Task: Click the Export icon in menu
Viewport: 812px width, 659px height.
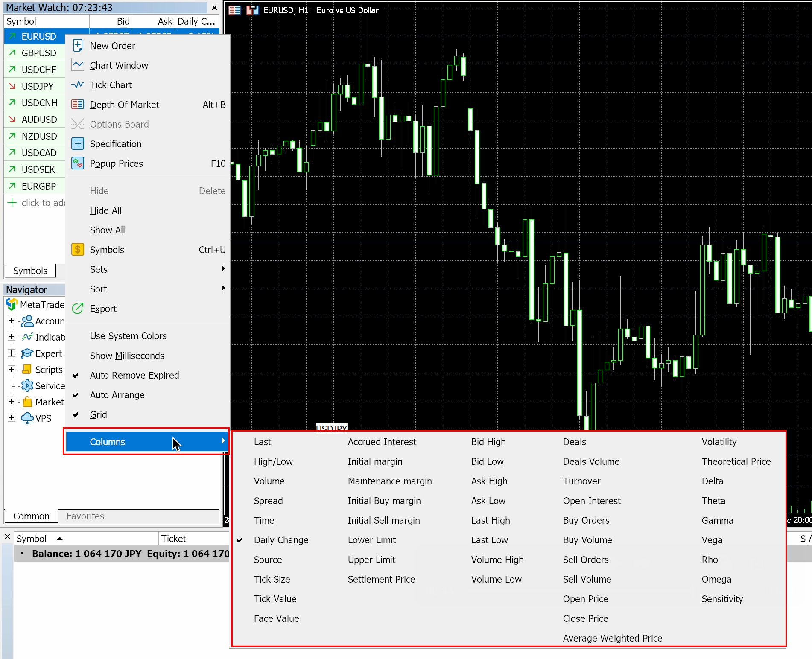Action: (78, 309)
